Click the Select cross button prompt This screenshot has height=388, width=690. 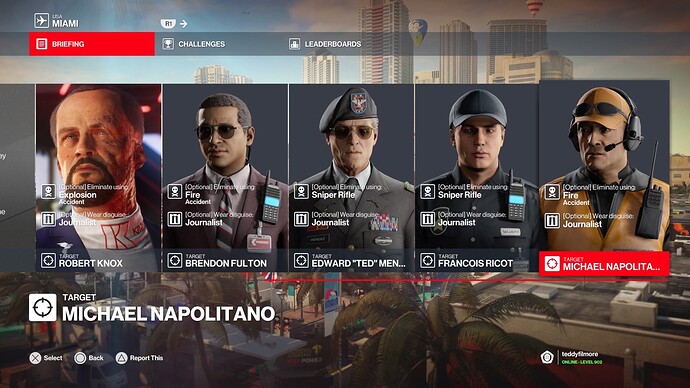pyautogui.click(x=46, y=358)
